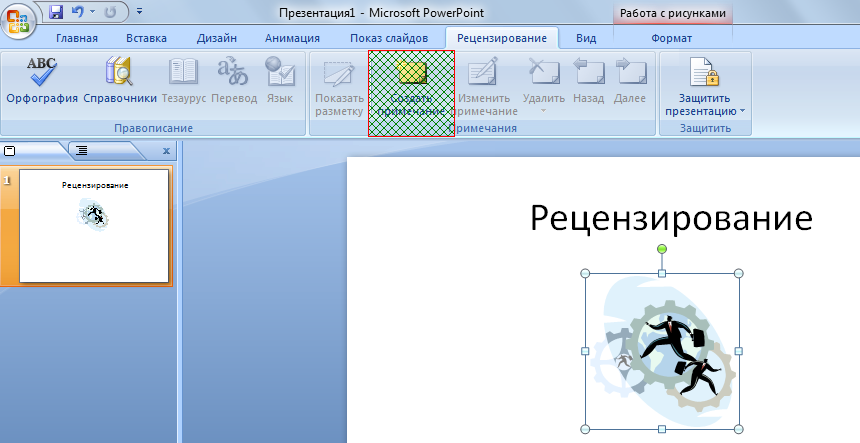Click the picture's bottom-left corner resize handle
Image resolution: width=860 pixels, height=443 pixels.
click(x=585, y=429)
